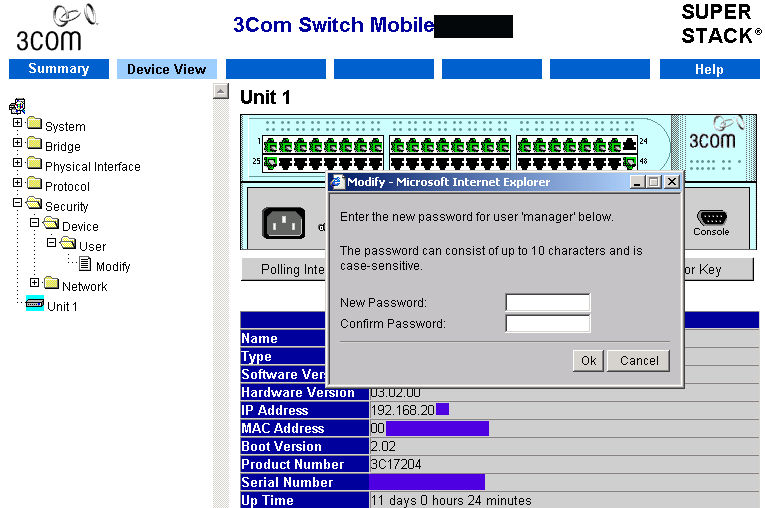Focus the New Password field

(548, 303)
